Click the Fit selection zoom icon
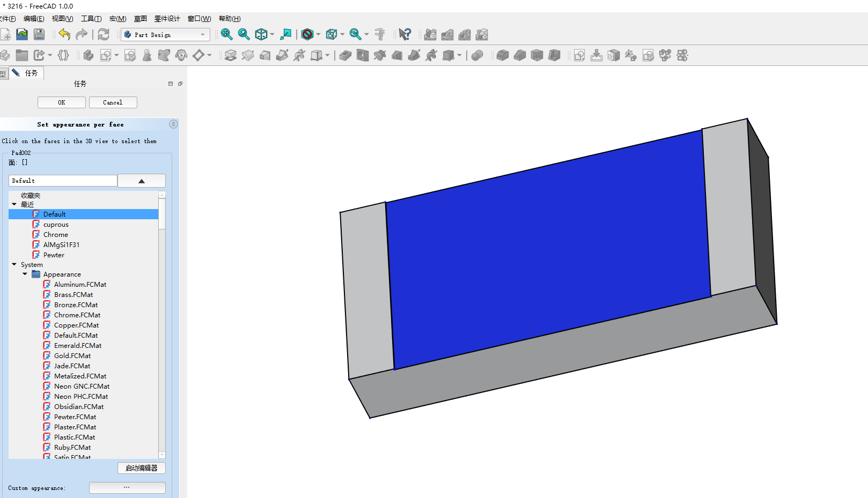 244,34
